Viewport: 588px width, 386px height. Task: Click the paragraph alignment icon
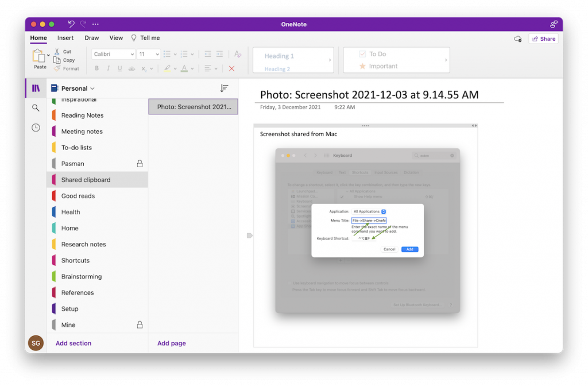pos(208,68)
